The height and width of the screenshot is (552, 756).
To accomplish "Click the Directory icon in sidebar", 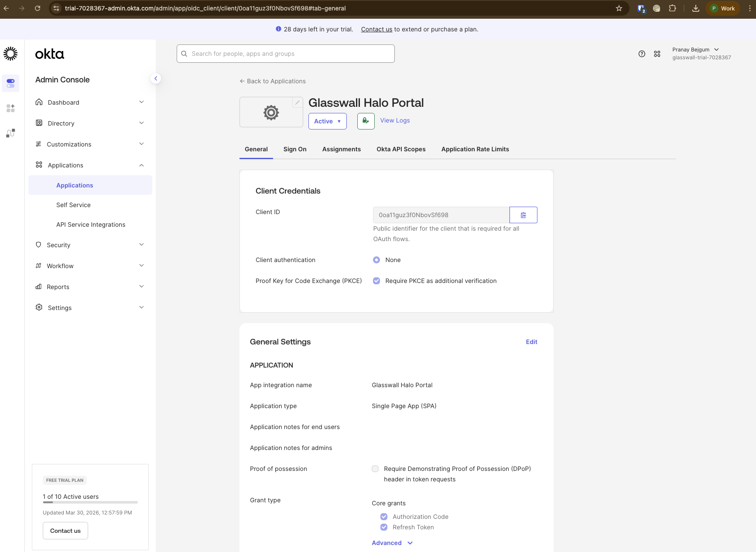I will click(39, 123).
